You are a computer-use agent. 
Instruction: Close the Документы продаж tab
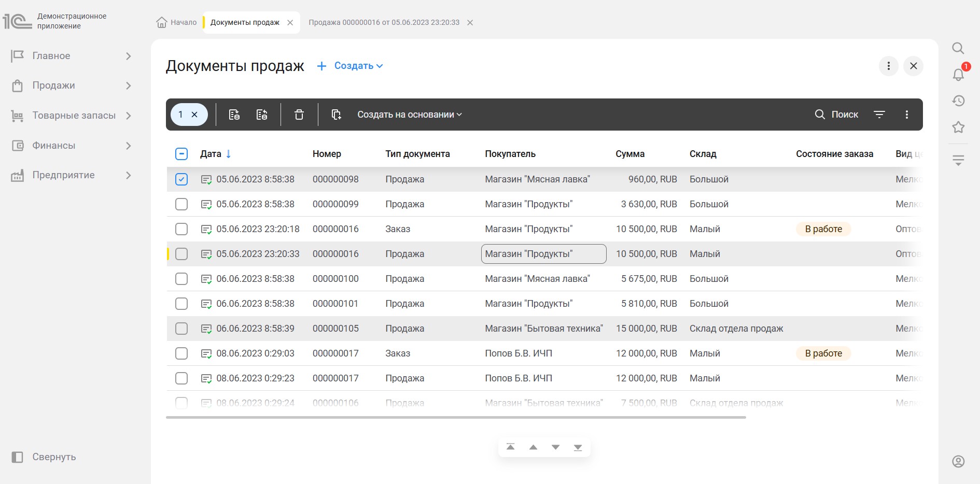pos(290,23)
